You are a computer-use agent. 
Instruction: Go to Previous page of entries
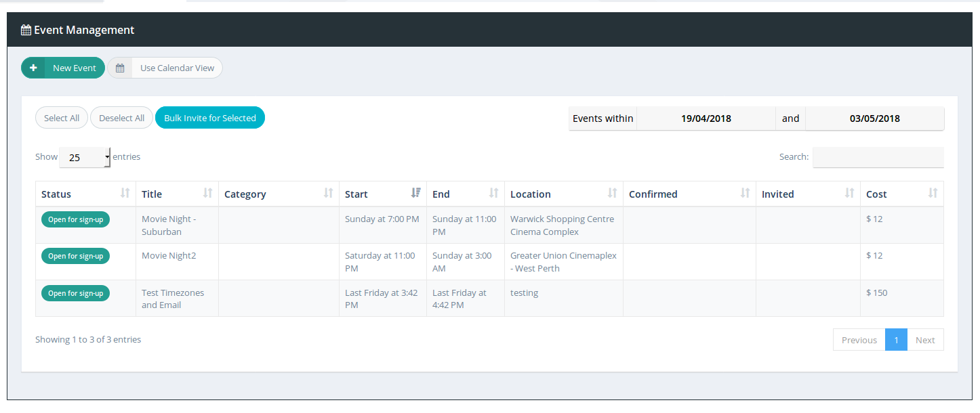[859, 340]
